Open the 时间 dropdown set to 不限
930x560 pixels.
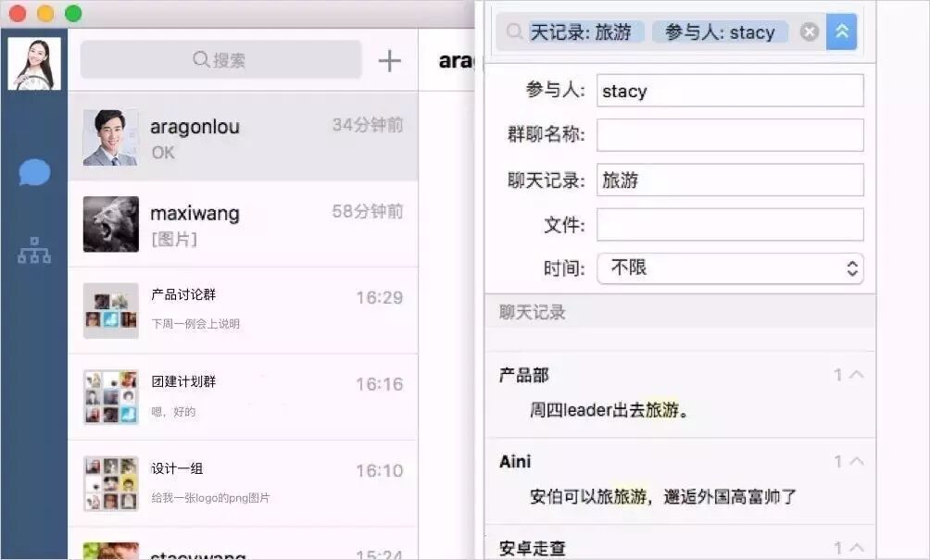click(x=730, y=268)
